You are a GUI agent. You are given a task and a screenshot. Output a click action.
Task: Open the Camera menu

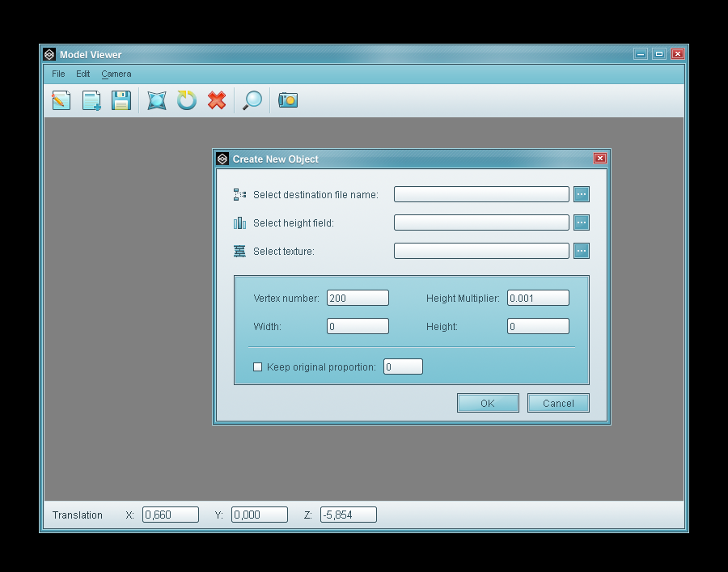(x=116, y=74)
